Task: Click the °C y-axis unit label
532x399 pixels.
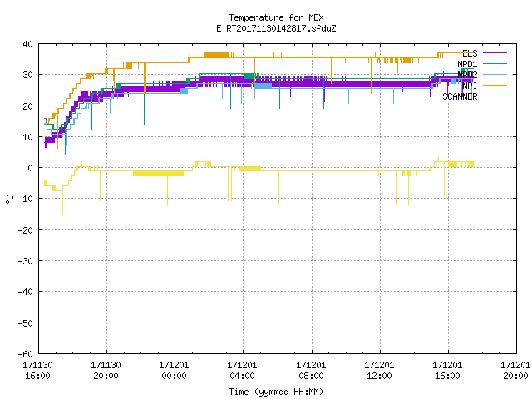Action: (x=10, y=199)
